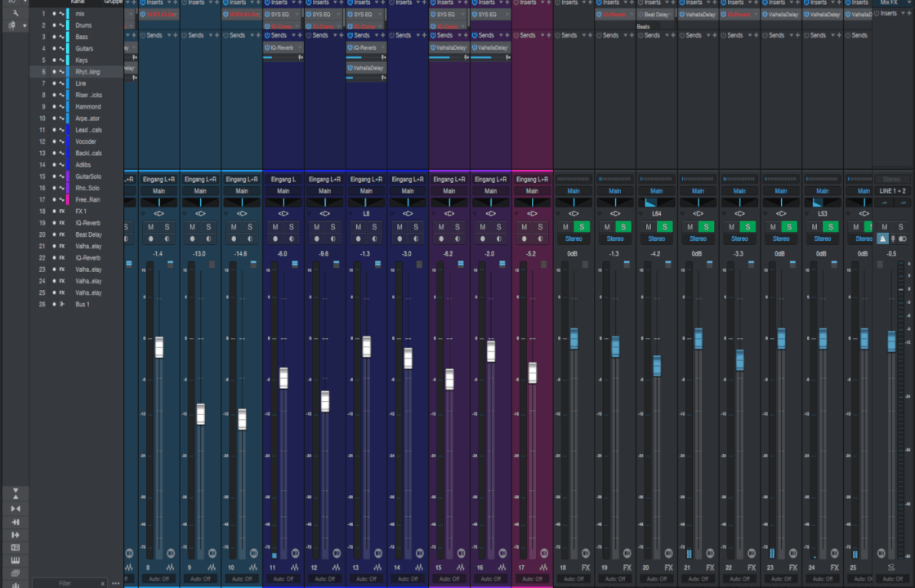Click the waveform icon at bottom of channel 9
The height and width of the screenshot is (588, 915).
click(x=212, y=567)
